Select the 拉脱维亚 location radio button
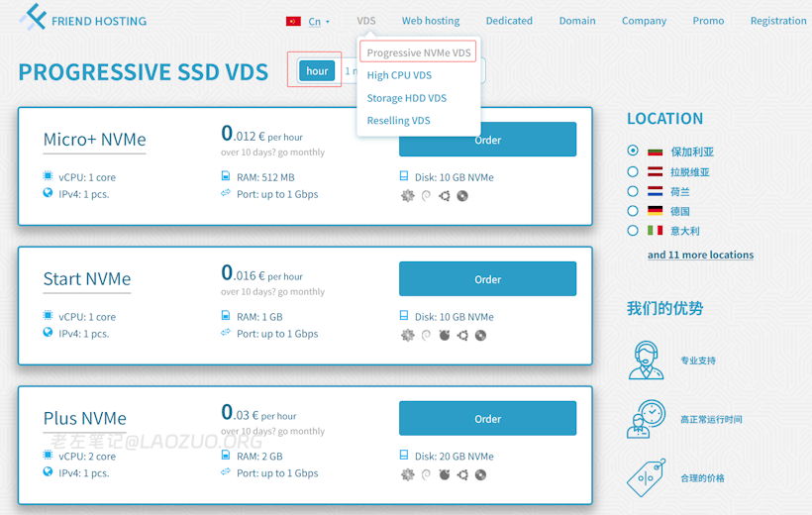Screen dimensions: 812x515 coord(633,171)
